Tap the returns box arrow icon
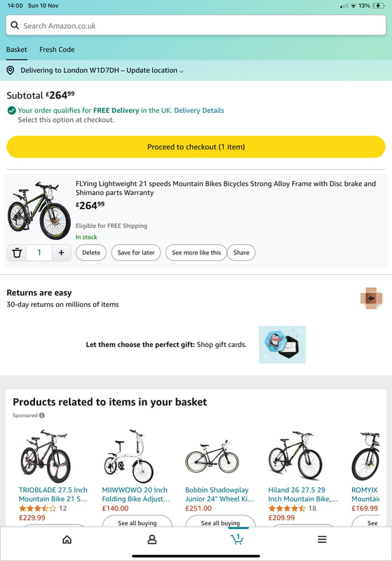This screenshot has height=561, width=392. click(x=371, y=298)
